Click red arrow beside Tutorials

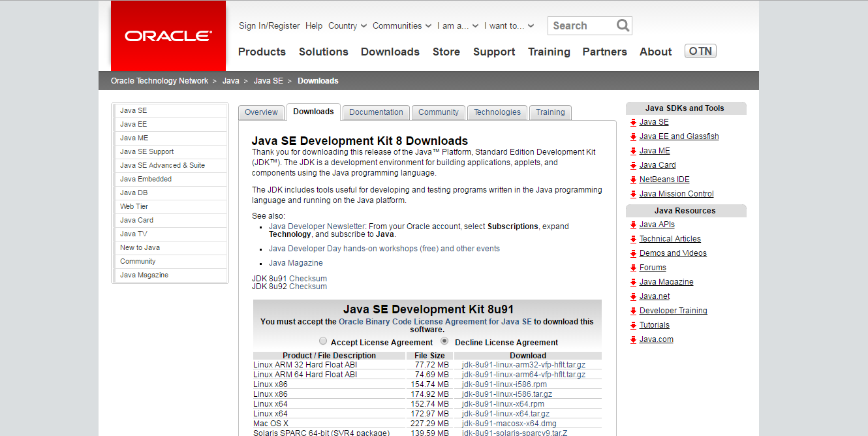tap(633, 325)
